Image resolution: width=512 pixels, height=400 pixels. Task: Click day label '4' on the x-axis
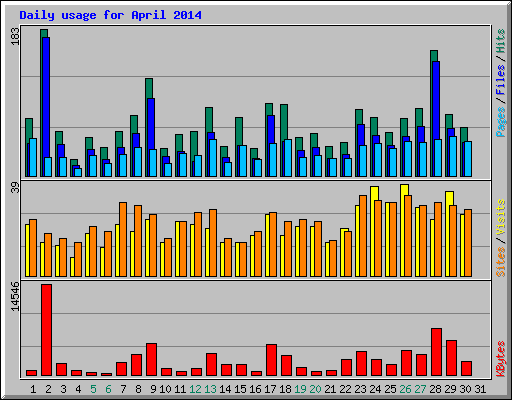tap(78, 389)
